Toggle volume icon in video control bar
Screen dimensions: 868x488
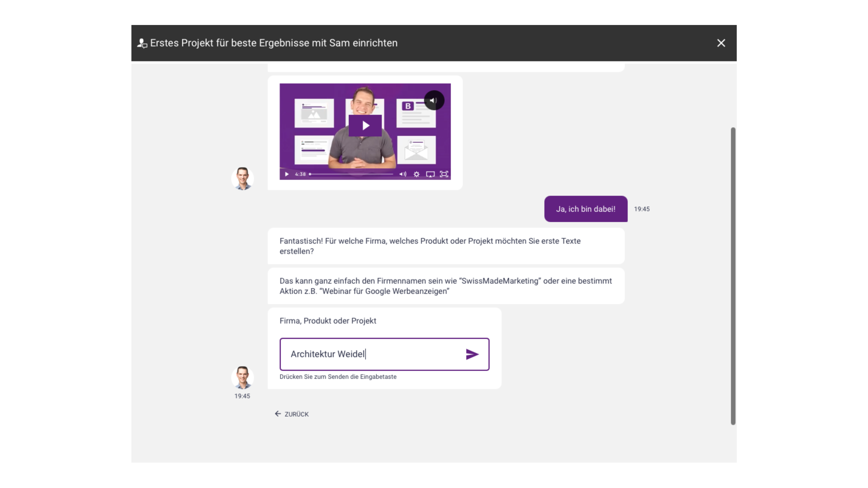(x=403, y=174)
